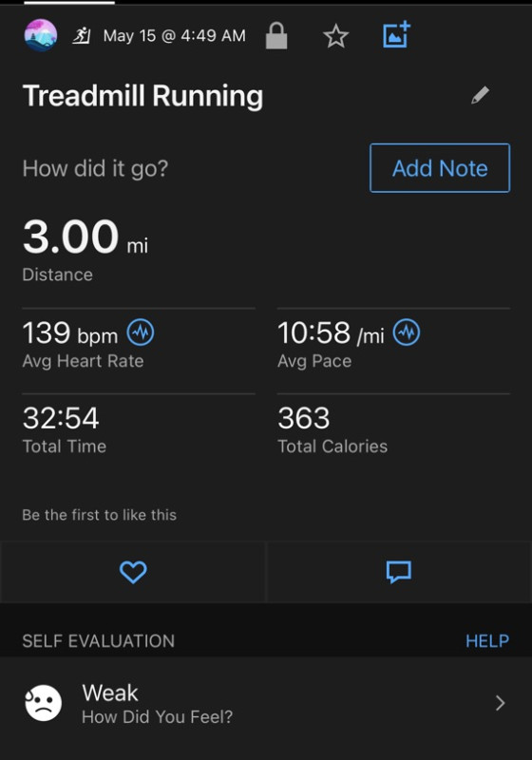Image resolution: width=532 pixels, height=760 pixels.
Task: Like this activity with heart icon
Action: [133, 572]
